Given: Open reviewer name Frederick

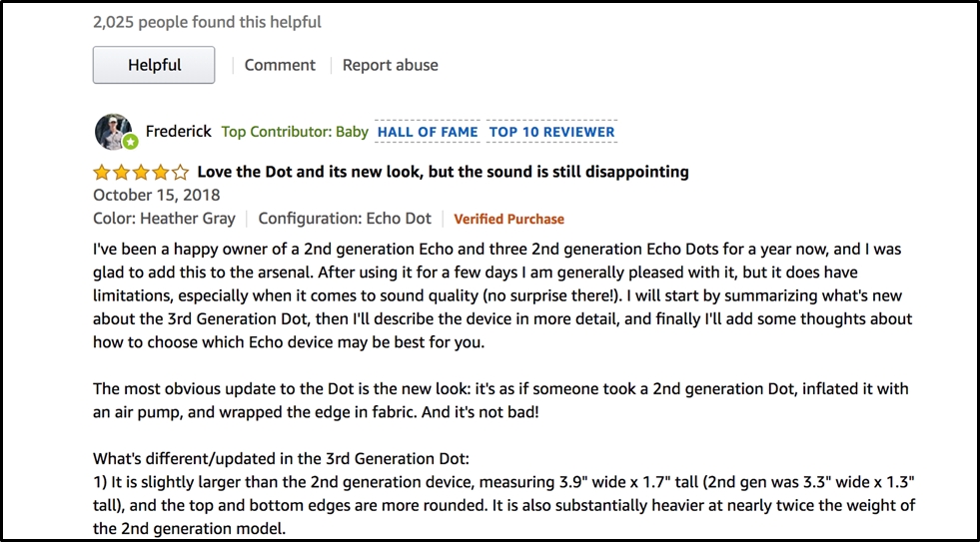Looking at the screenshot, I should [179, 132].
